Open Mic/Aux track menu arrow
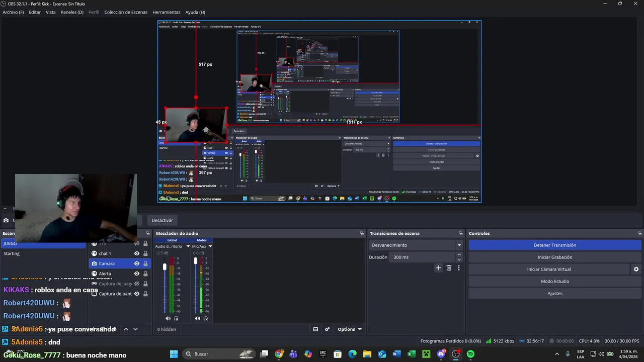The height and width of the screenshot is (362, 644). [210, 246]
